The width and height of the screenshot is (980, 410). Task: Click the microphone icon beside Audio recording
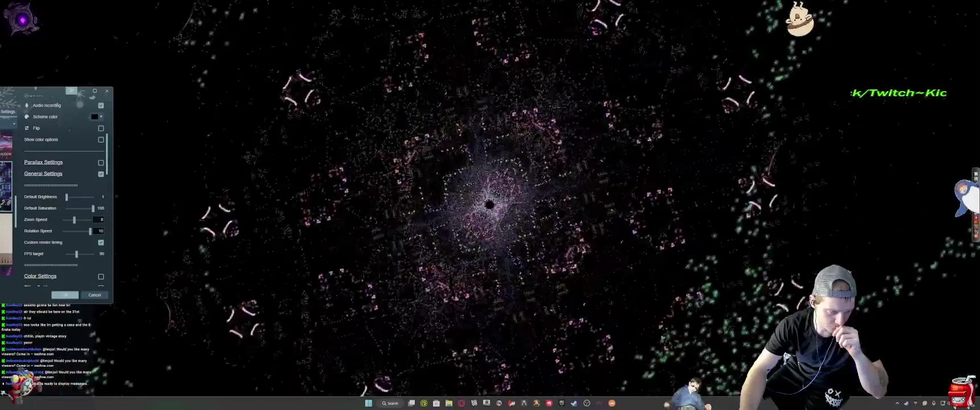[27, 105]
